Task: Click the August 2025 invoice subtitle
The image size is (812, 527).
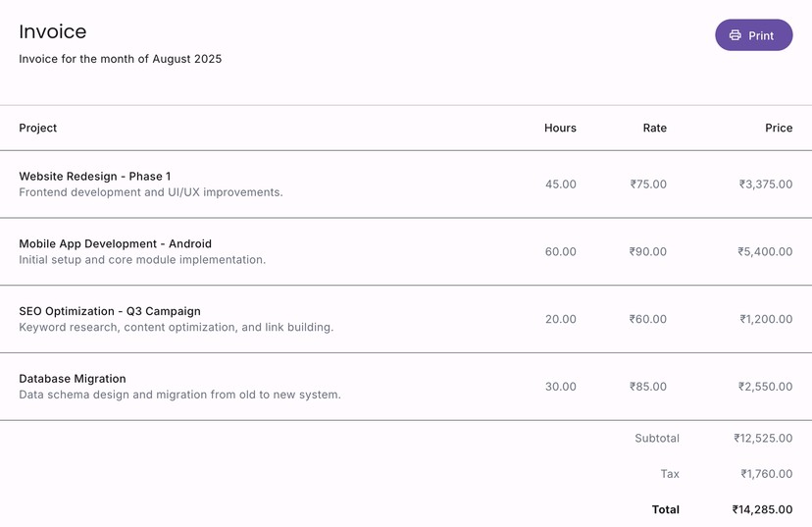Action: [121, 59]
